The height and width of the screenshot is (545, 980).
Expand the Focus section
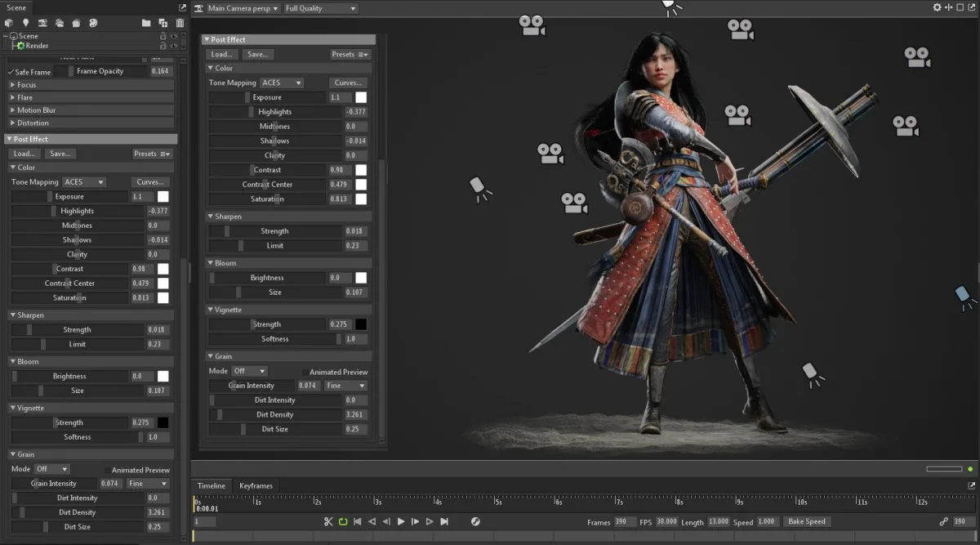(90, 85)
